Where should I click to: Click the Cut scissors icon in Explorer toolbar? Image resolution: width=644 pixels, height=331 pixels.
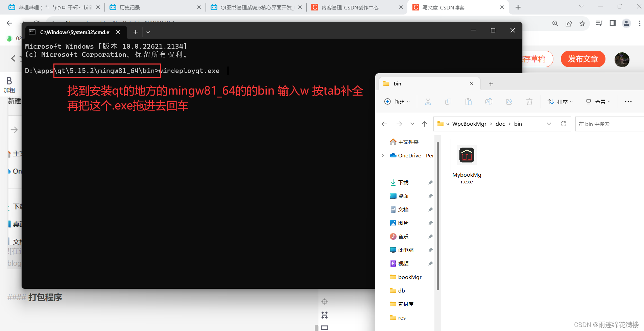428,102
